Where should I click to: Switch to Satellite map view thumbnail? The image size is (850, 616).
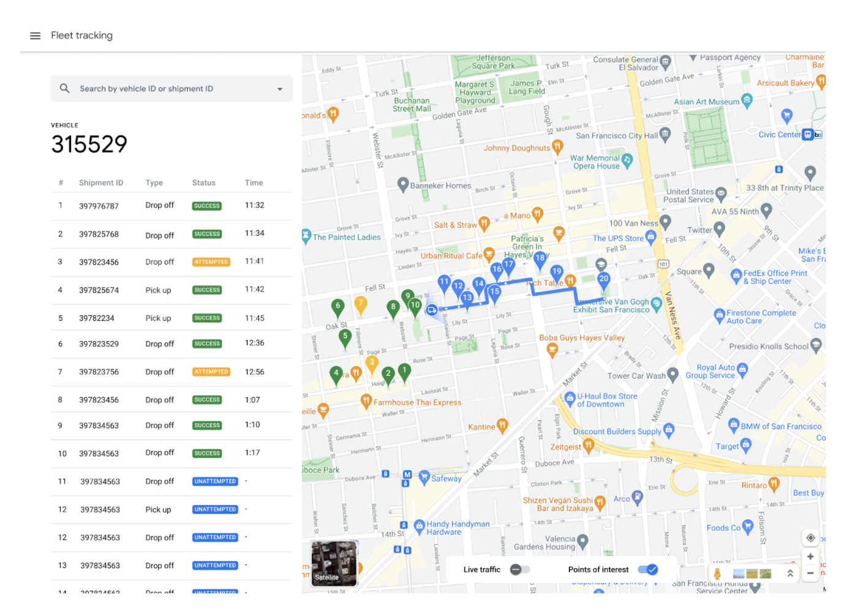click(x=334, y=563)
